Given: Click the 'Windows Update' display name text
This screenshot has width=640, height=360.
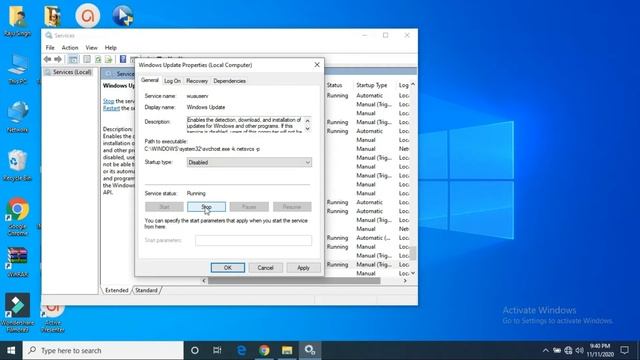Looking at the screenshot, I should point(206,107).
